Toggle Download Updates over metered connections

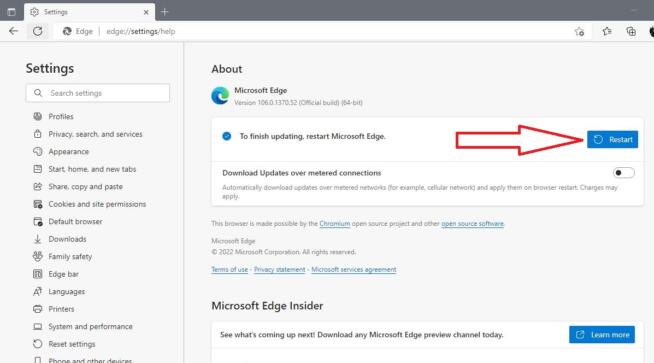pos(624,173)
